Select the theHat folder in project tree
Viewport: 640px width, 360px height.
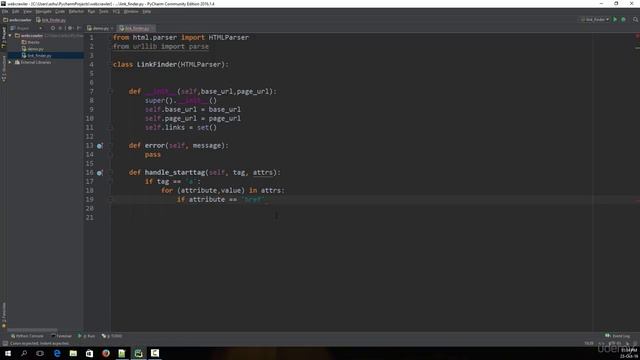[31, 42]
